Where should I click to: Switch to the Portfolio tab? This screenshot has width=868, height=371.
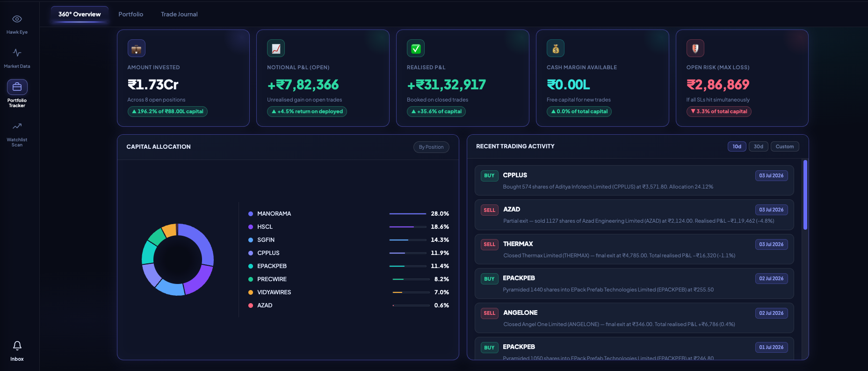[131, 15]
